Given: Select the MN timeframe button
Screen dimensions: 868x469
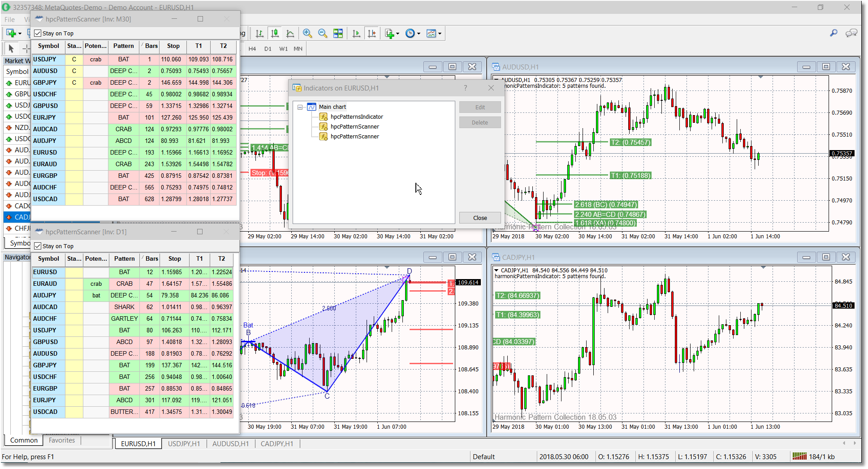Looking at the screenshot, I should (x=298, y=49).
